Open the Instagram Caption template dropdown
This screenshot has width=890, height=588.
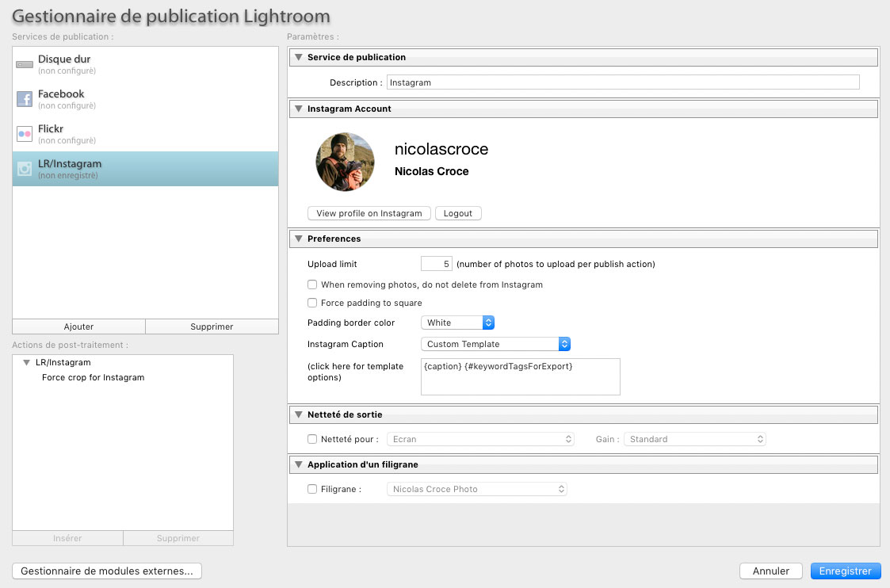tap(495, 344)
